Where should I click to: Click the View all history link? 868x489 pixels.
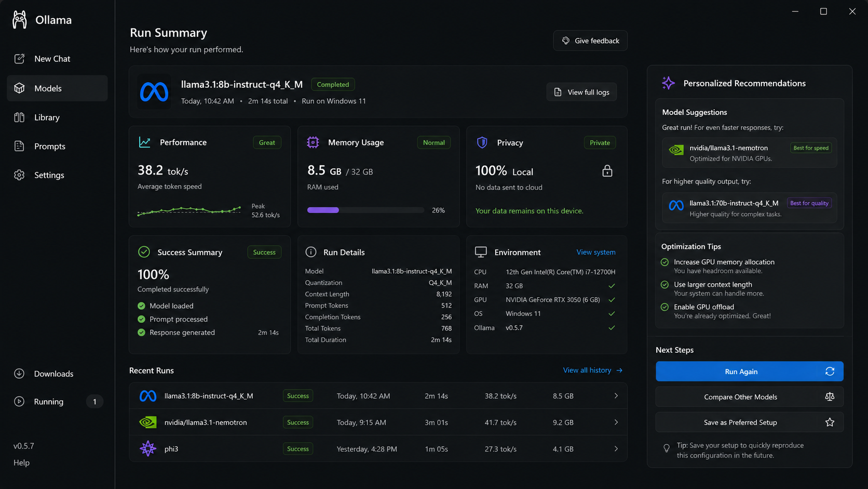pos(593,370)
